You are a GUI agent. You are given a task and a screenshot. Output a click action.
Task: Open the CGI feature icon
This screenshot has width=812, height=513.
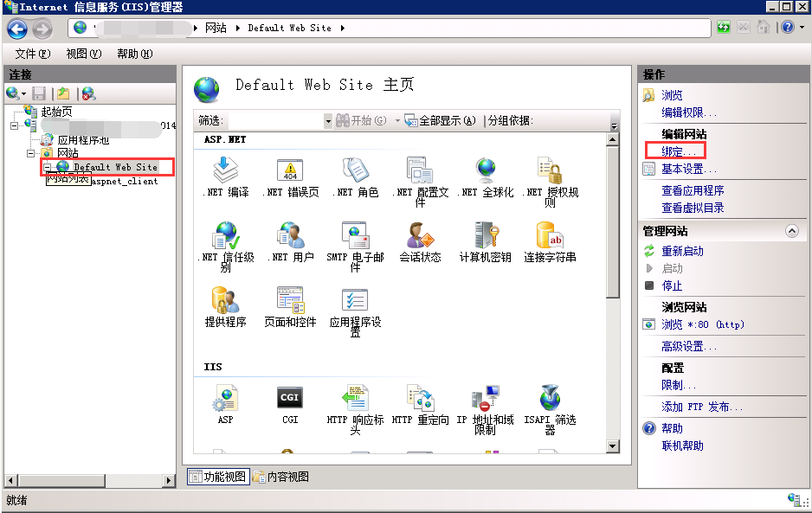290,399
